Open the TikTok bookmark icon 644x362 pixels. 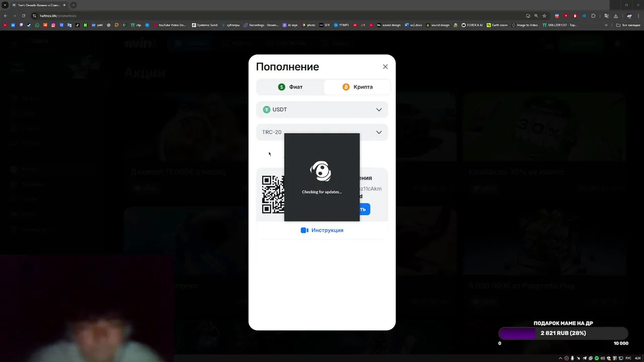[77, 25]
